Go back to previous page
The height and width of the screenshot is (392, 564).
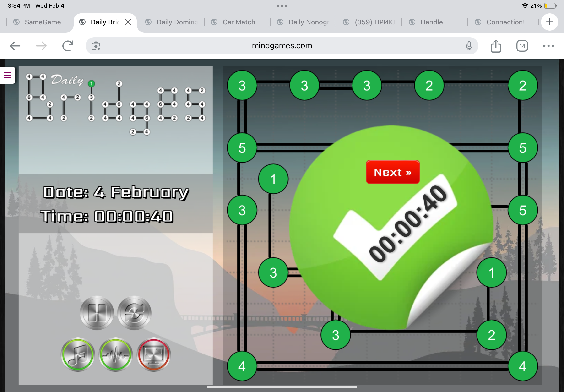click(x=15, y=46)
